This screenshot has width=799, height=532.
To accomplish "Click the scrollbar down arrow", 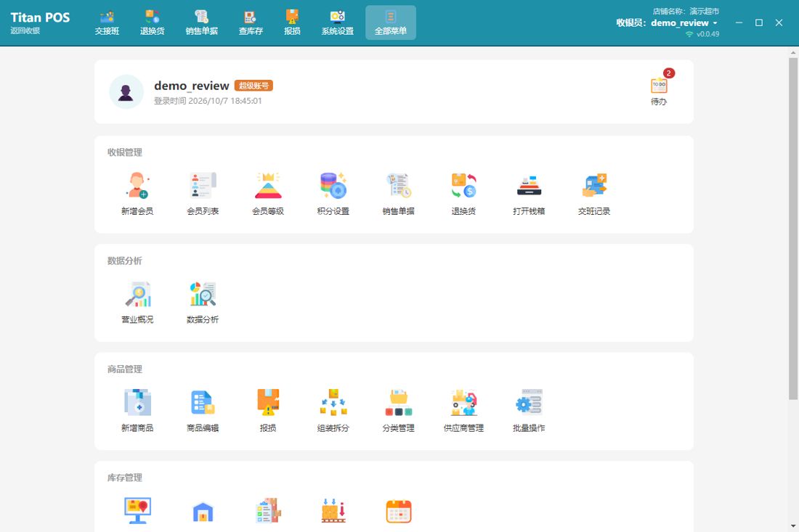I will [x=793, y=526].
